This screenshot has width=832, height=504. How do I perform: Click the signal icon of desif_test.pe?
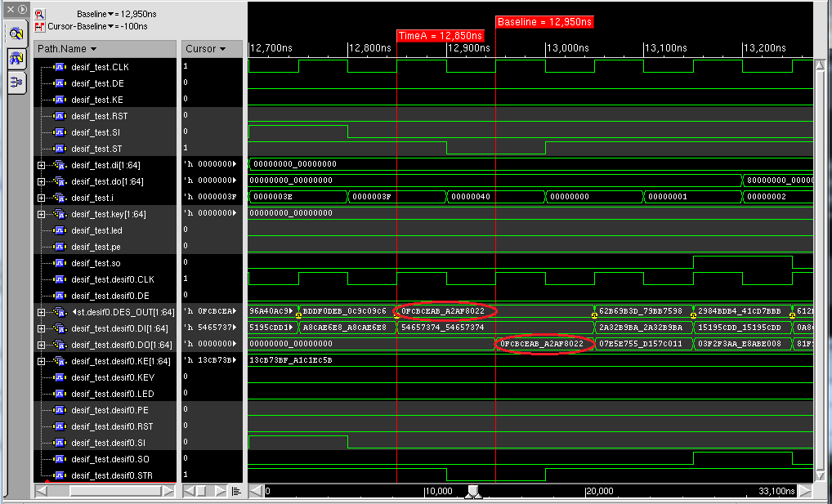60,248
